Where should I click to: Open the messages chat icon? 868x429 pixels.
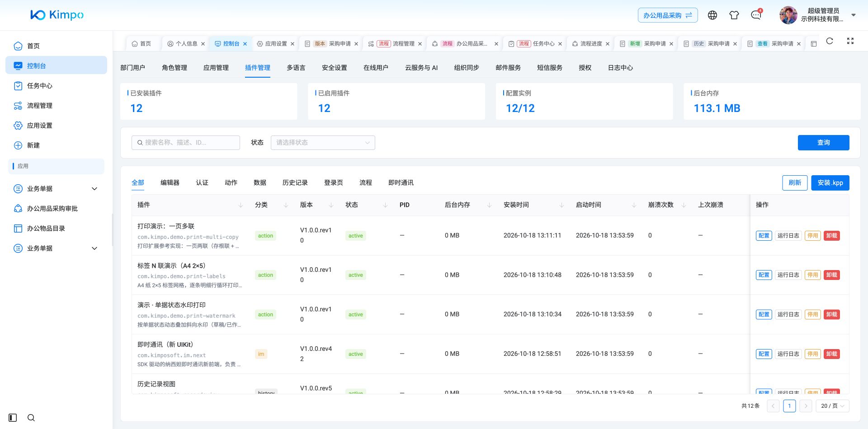[756, 15]
